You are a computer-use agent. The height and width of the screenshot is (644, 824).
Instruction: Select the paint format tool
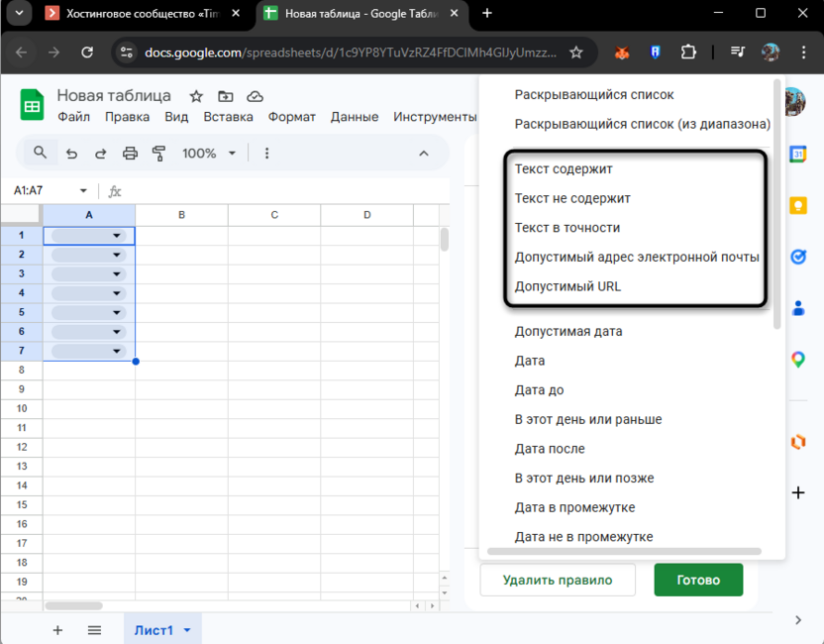tap(158, 154)
